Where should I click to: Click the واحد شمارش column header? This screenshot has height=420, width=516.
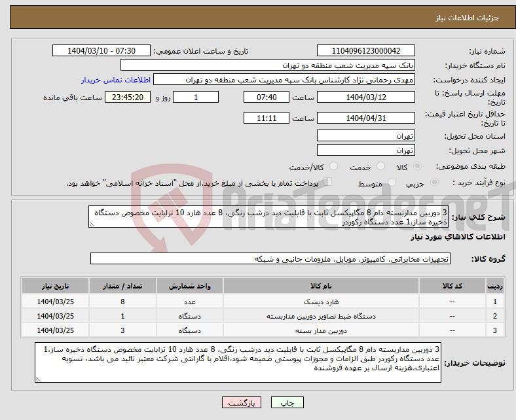point(189,286)
